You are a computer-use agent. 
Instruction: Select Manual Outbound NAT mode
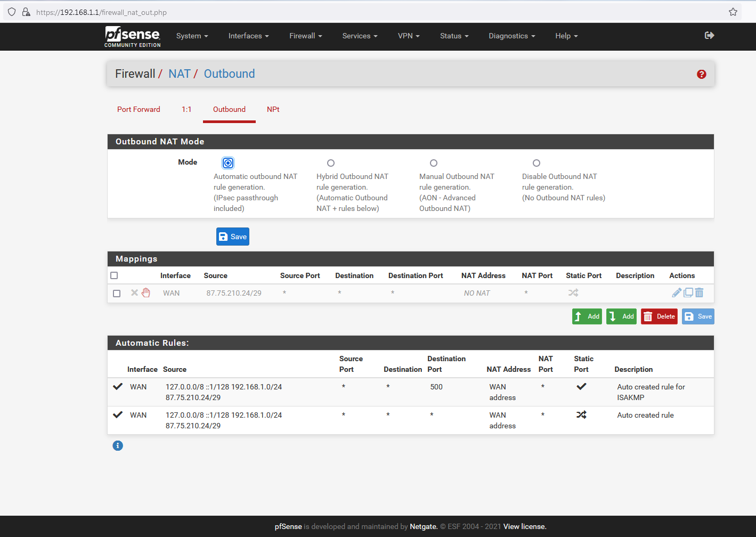click(x=434, y=163)
